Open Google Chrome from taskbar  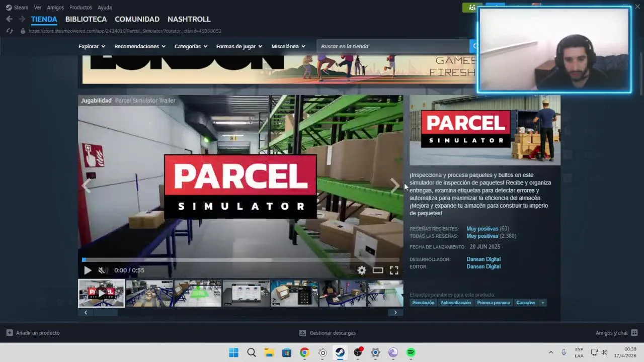click(304, 352)
